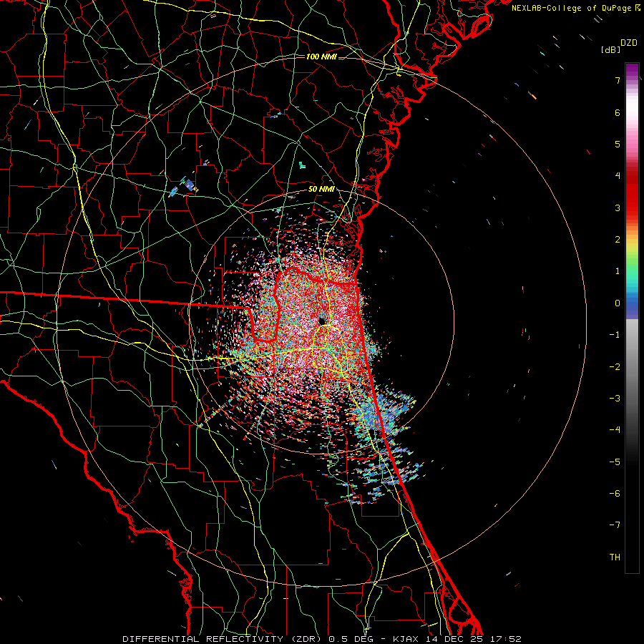This screenshot has width=644, height=644.
Task: Click the 3 value on the color scale
Action: (618, 208)
